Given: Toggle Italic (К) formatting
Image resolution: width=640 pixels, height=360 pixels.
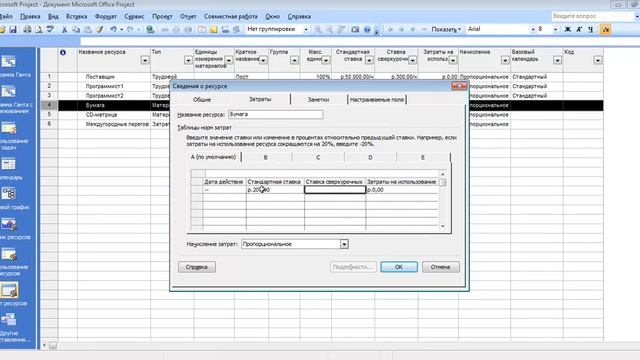Looking at the screenshot, I should tap(579, 29).
